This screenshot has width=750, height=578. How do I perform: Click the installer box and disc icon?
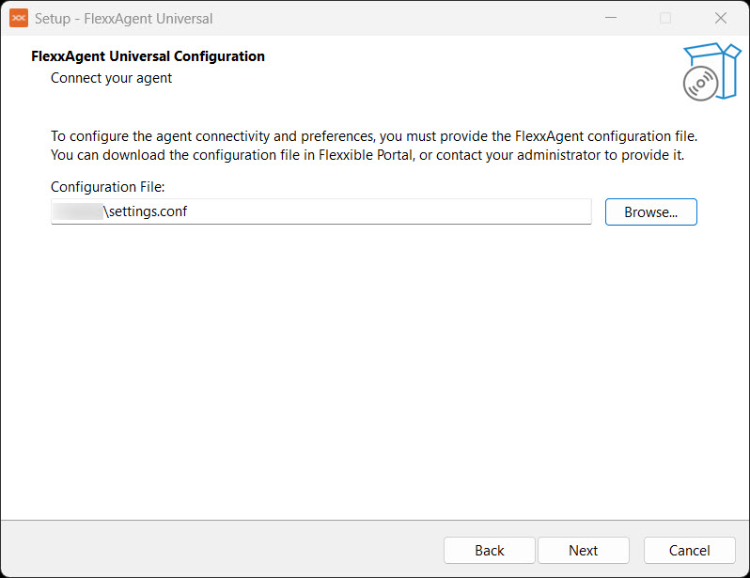[710, 71]
